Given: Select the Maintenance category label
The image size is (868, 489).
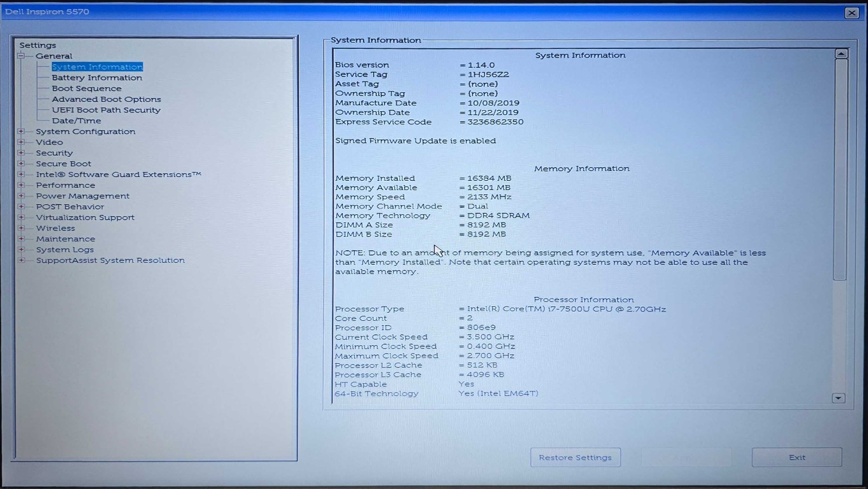Looking at the screenshot, I should click(65, 239).
